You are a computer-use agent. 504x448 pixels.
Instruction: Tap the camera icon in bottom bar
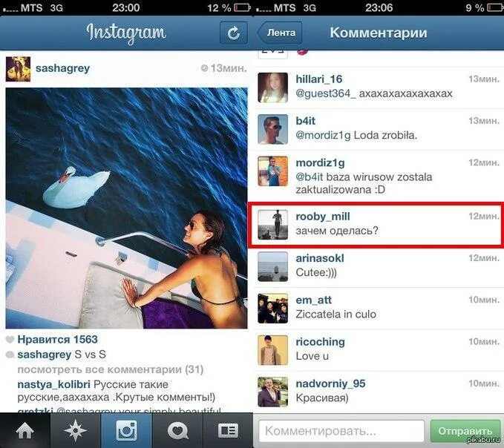point(126,430)
